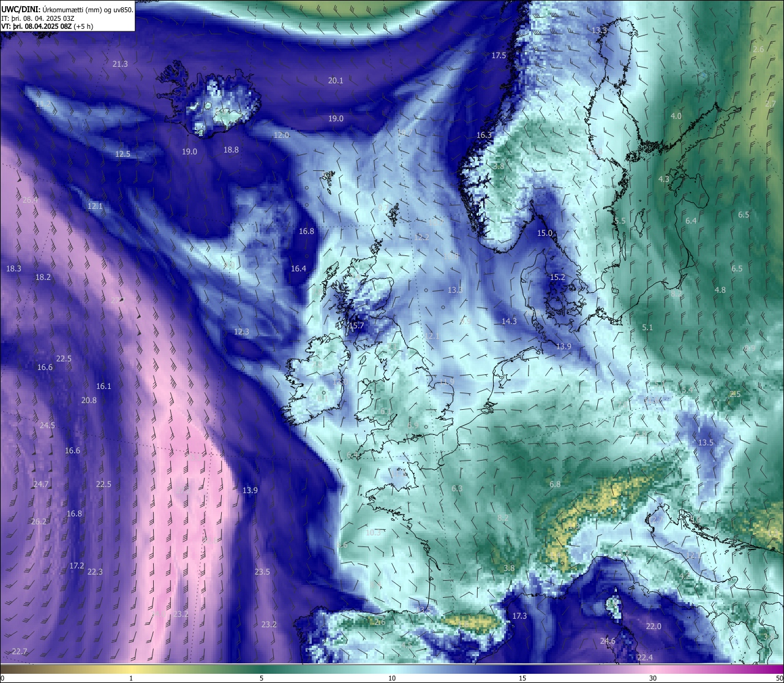
Task: Click the 8.2 value over central France
Action: tap(503, 518)
